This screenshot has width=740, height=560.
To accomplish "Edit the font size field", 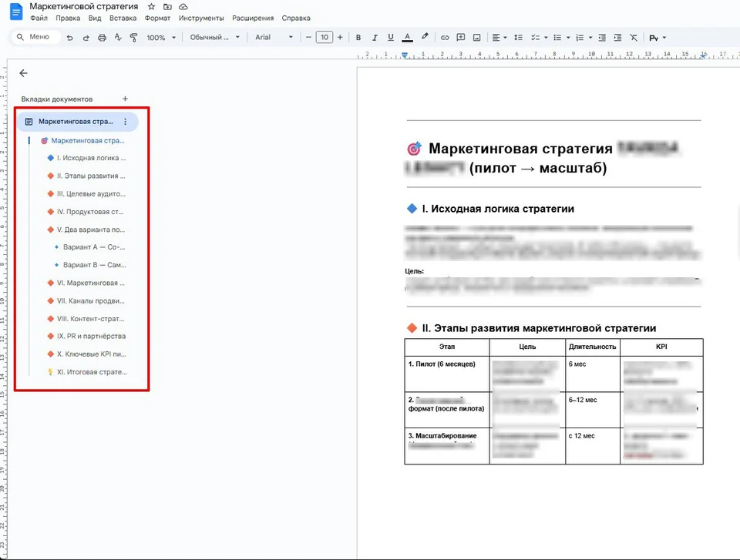I will [x=325, y=37].
